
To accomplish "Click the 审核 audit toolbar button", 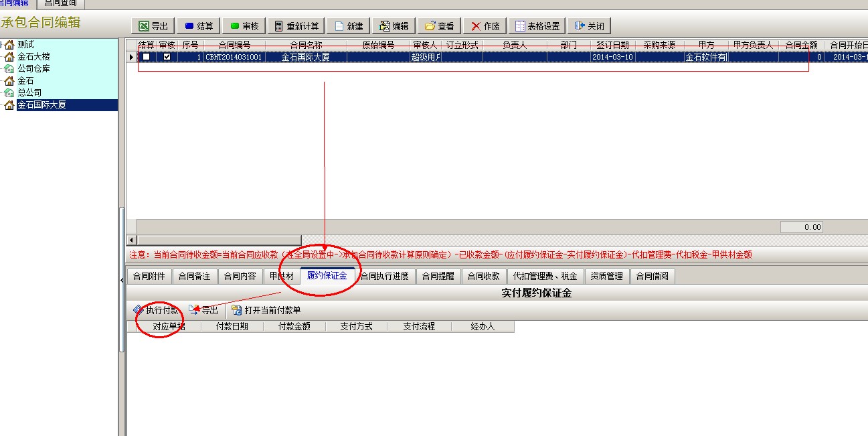I will (x=244, y=26).
